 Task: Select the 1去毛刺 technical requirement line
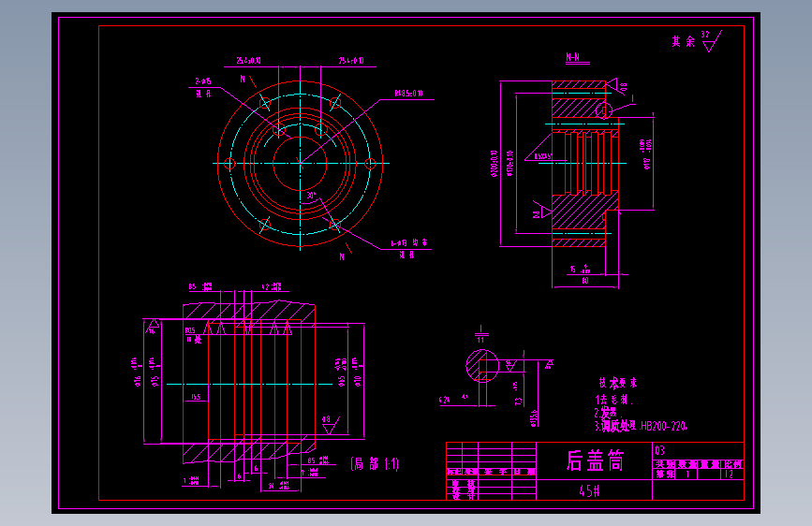[x=613, y=400]
